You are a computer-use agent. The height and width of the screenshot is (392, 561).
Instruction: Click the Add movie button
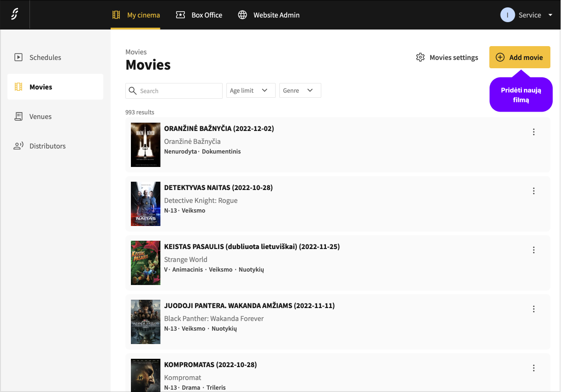click(520, 58)
